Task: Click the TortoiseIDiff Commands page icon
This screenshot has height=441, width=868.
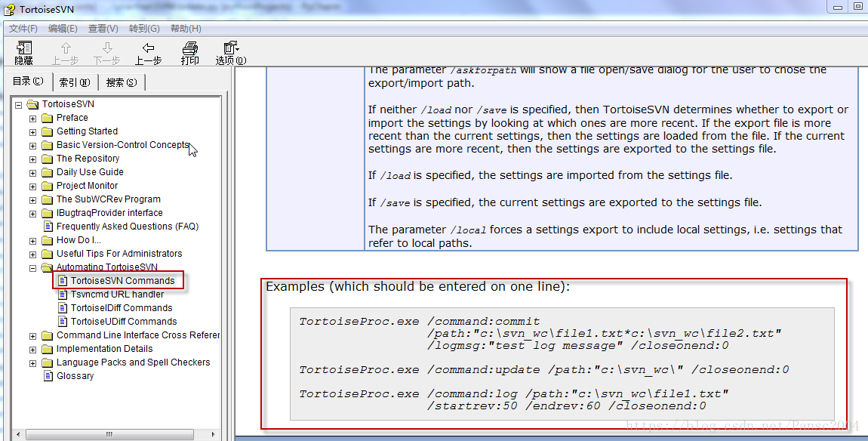Action: [x=63, y=308]
